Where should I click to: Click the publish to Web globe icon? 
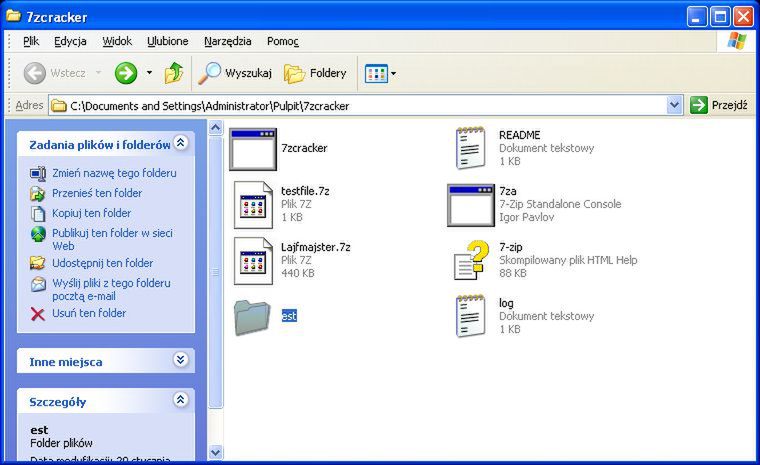coord(38,234)
